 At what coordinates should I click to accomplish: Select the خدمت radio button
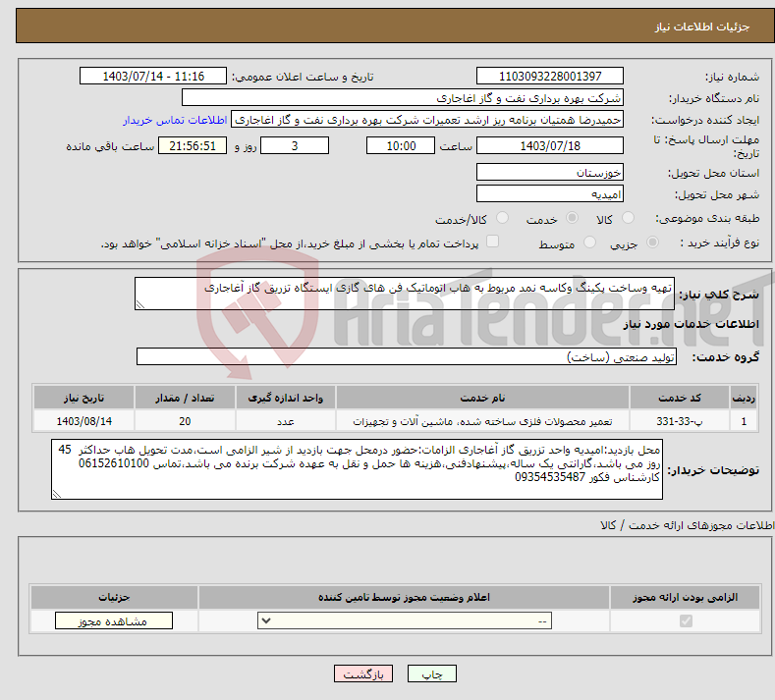(572, 218)
